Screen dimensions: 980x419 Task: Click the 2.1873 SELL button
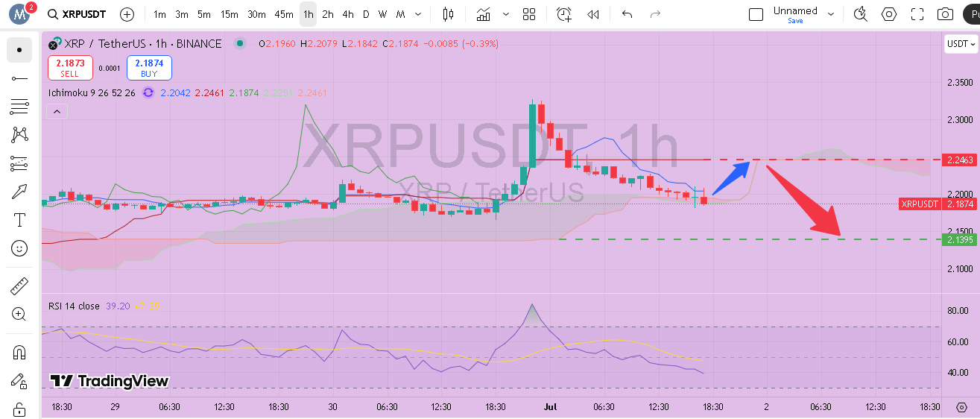coord(70,68)
